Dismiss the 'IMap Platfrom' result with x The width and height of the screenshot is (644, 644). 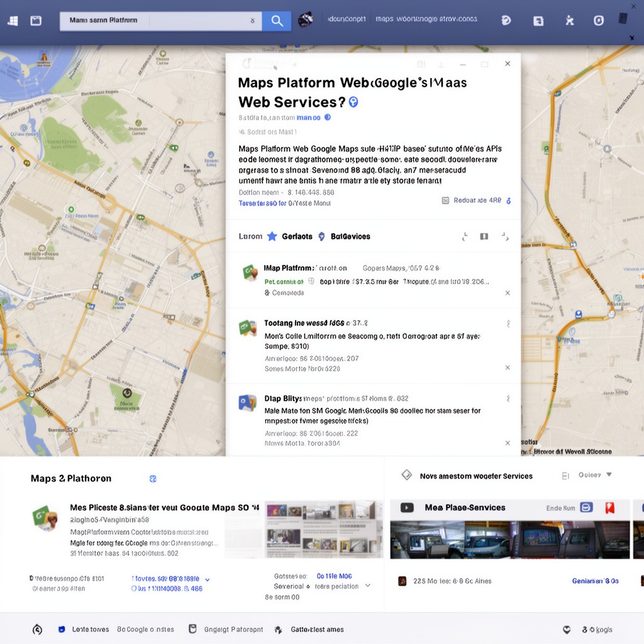pos(508,293)
